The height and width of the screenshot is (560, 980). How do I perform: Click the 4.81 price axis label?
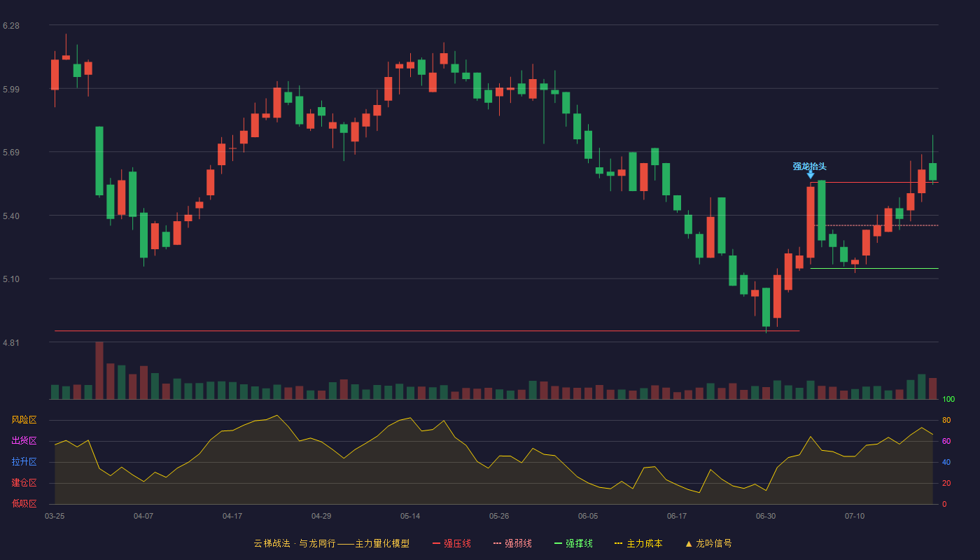[11, 343]
